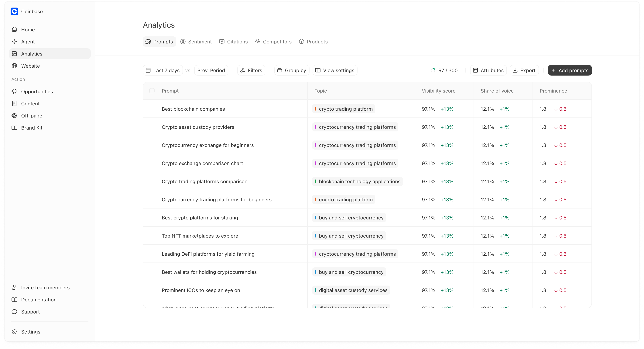Click the Coinbase logo icon

click(x=14, y=12)
